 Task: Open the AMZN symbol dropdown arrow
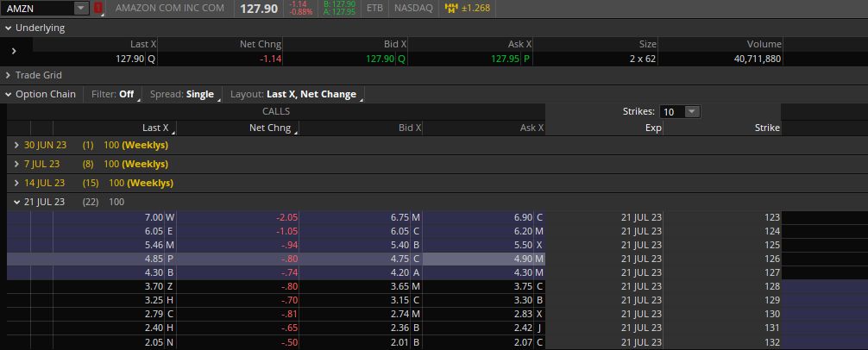[80, 9]
